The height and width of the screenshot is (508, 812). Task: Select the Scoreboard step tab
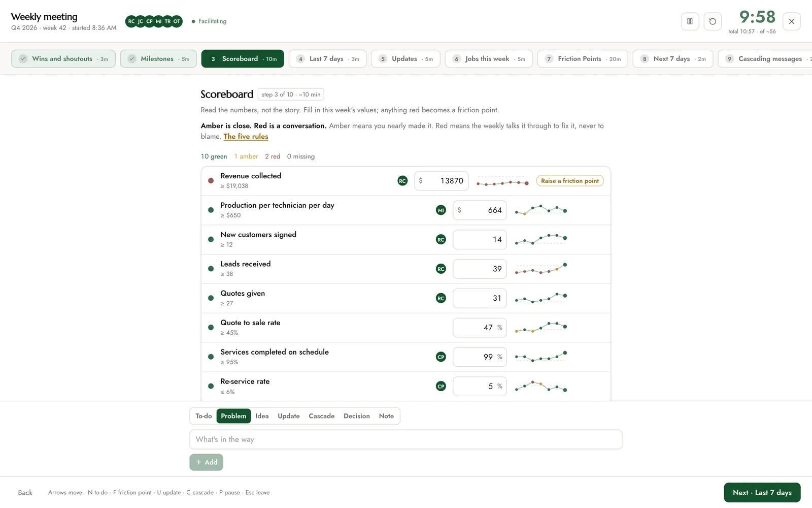point(243,59)
